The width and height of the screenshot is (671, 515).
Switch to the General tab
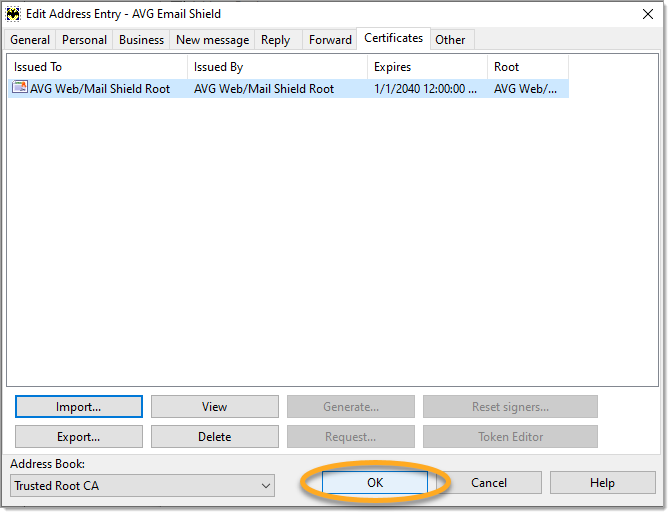coord(30,40)
